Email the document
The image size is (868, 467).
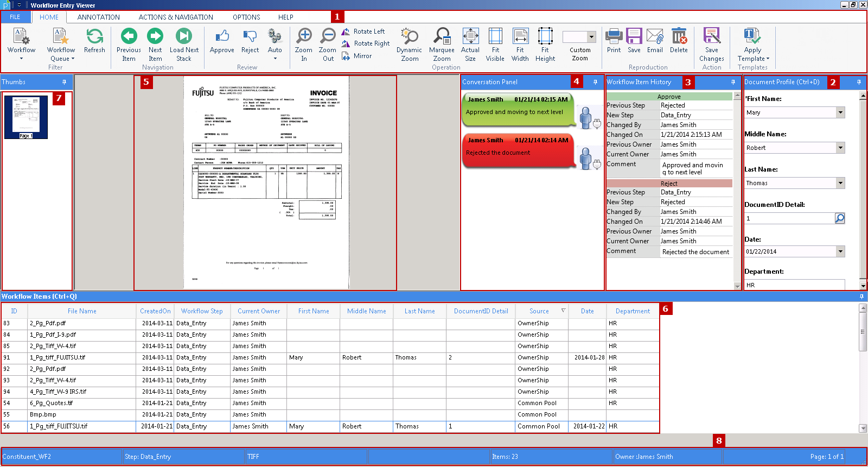point(655,41)
